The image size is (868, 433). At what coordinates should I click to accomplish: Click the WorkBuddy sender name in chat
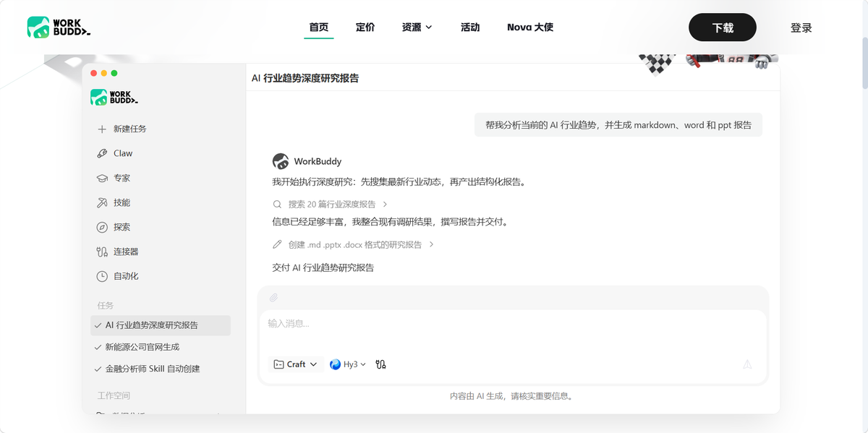318,161
